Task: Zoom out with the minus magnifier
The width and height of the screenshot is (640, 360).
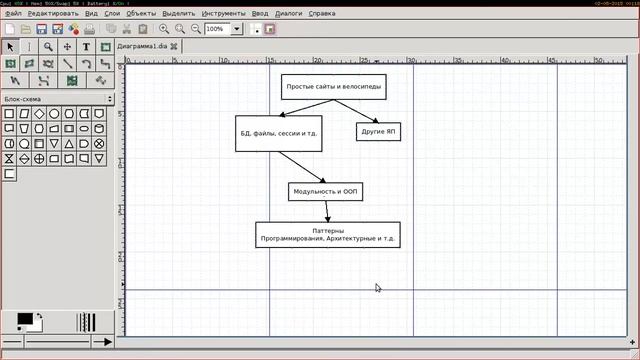Action: 196,29
